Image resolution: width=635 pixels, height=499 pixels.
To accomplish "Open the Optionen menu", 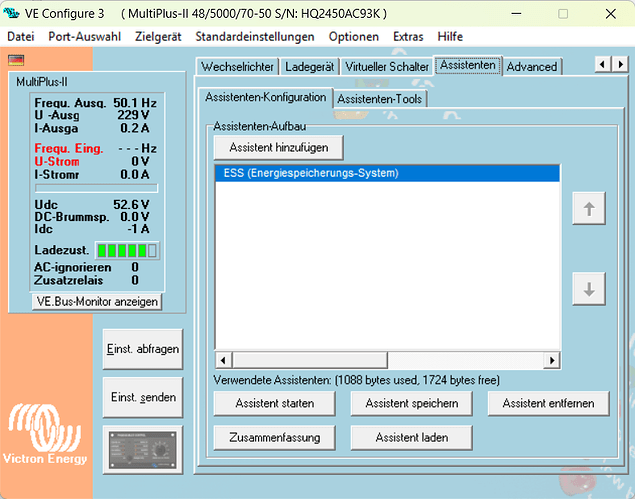I will 354,36.
